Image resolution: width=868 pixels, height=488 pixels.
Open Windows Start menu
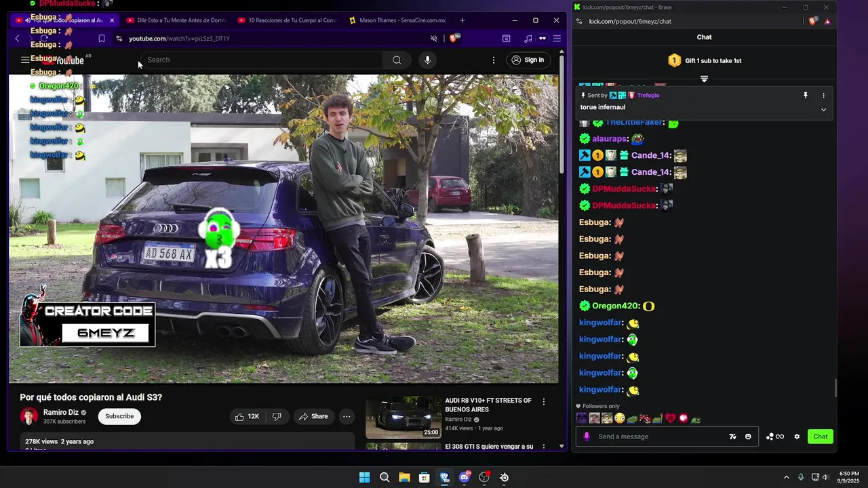[x=364, y=477]
